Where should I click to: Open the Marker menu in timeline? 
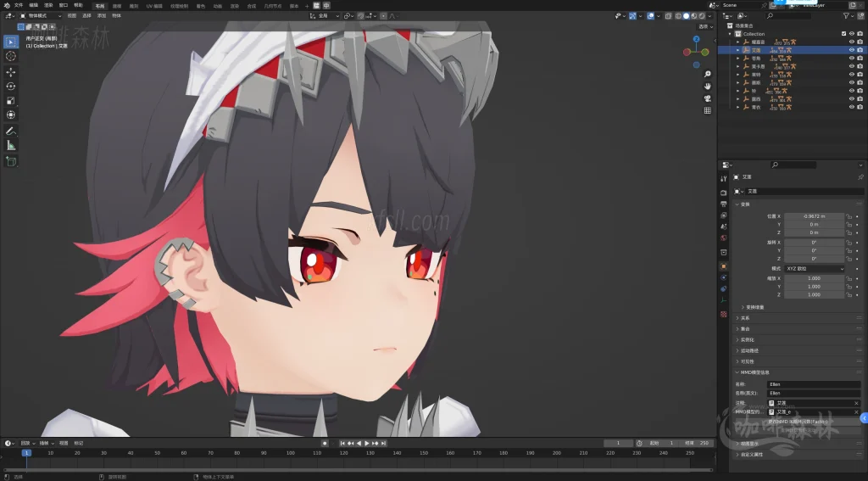pyautogui.click(x=79, y=444)
